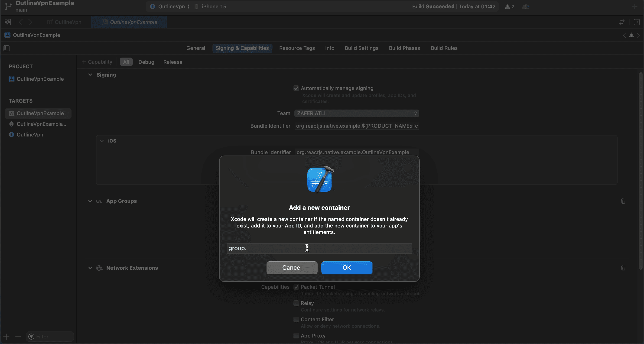This screenshot has width=644, height=344.
Task: Open the Build Phases tab
Action: click(x=404, y=48)
